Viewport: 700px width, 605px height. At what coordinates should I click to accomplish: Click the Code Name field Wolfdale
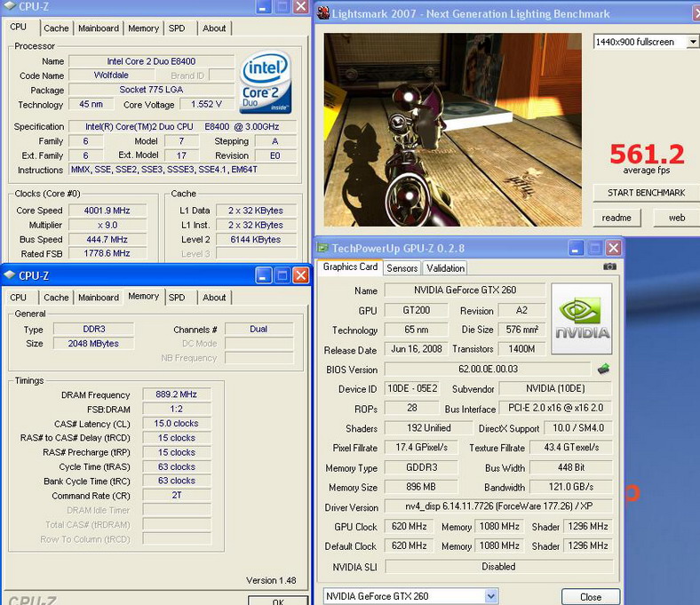click(x=111, y=75)
